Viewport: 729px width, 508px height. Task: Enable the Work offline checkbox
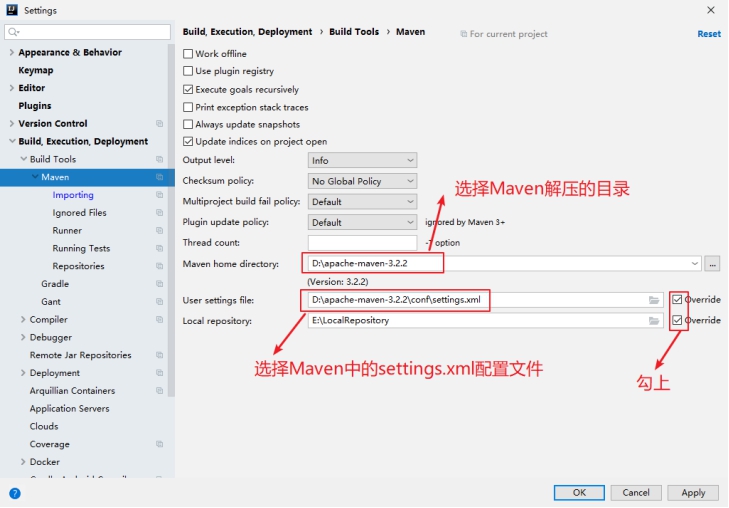[188, 54]
